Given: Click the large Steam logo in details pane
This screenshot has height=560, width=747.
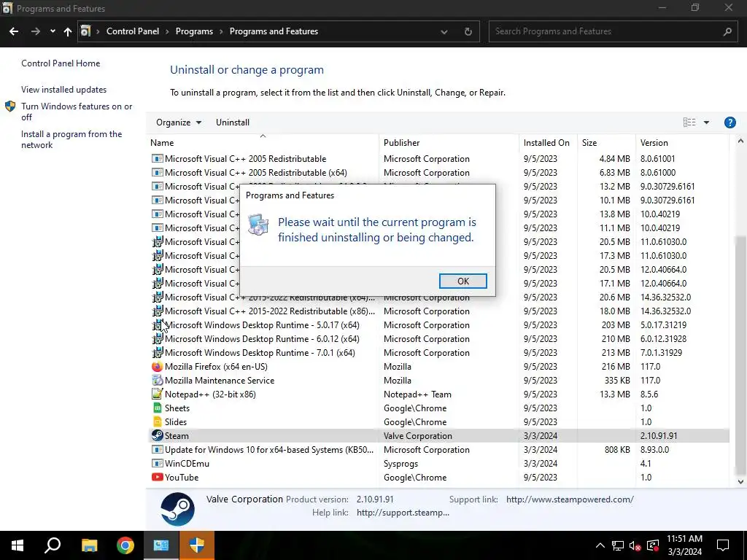Looking at the screenshot, I should click(x=177, y=509).
